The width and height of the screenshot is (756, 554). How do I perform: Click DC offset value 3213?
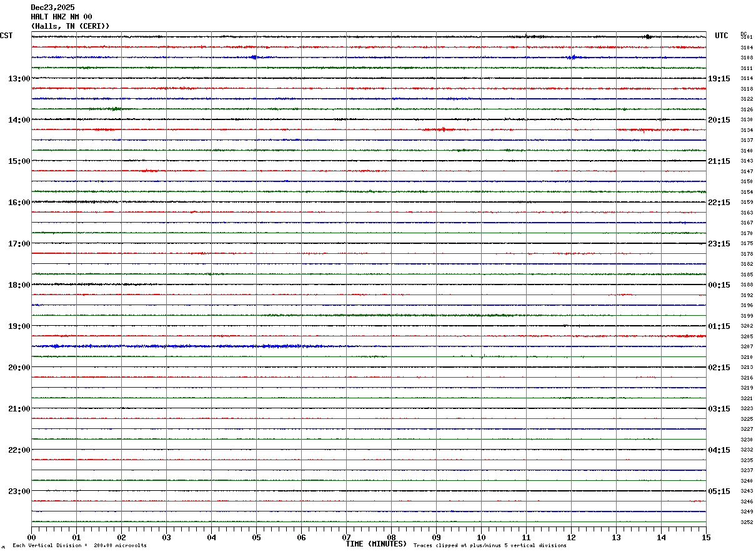pos(747,367)
